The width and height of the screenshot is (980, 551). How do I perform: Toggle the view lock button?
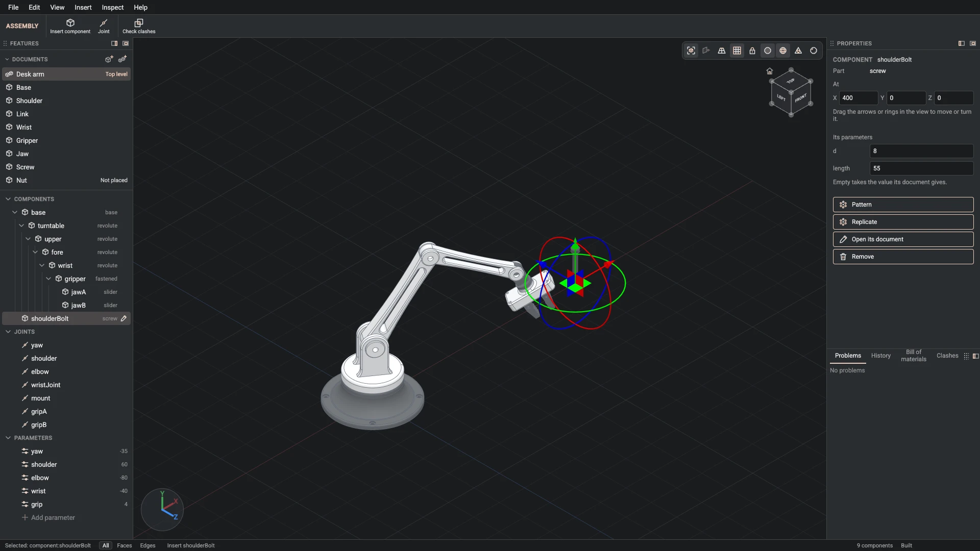pyautogui.click(x=752, y=51)
